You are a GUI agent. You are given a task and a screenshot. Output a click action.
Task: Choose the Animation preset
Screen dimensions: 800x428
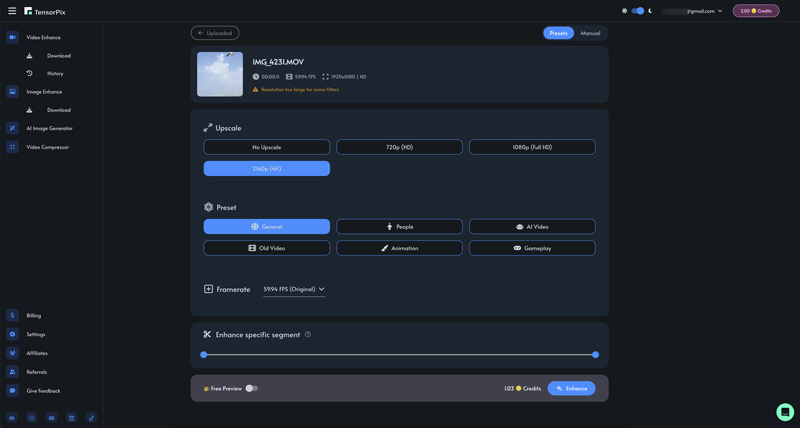[x=399, y=248]
